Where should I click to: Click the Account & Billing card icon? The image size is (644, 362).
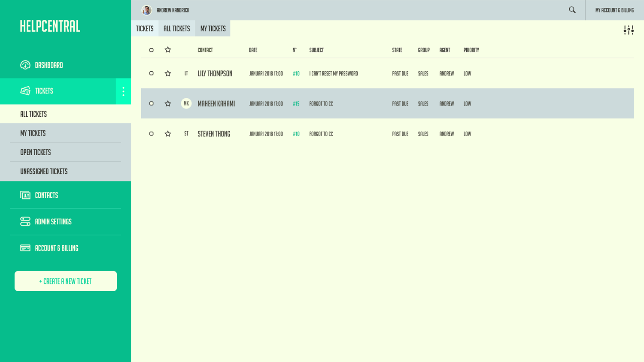click(x=25, y=248)
